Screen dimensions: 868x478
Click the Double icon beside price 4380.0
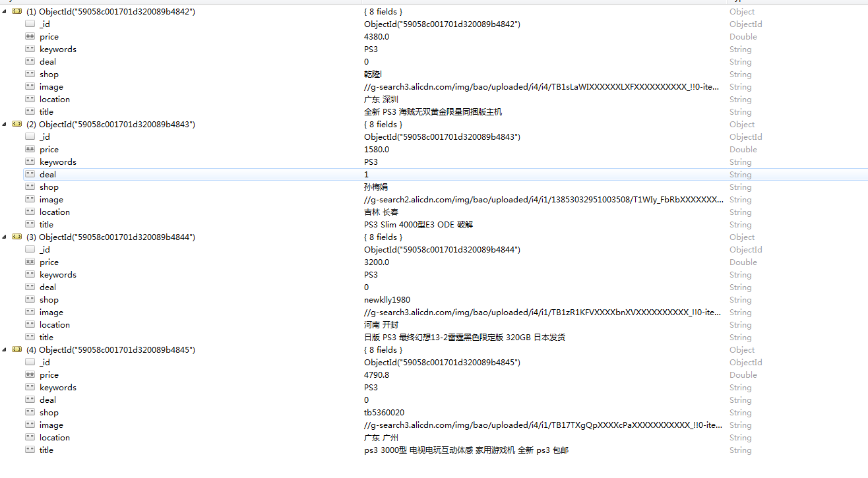point(30,37)
